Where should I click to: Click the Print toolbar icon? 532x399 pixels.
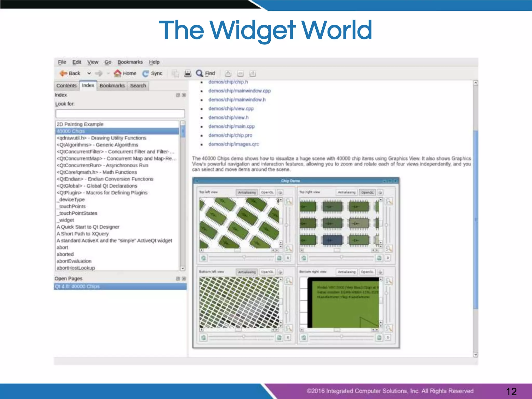click(188, 74)
